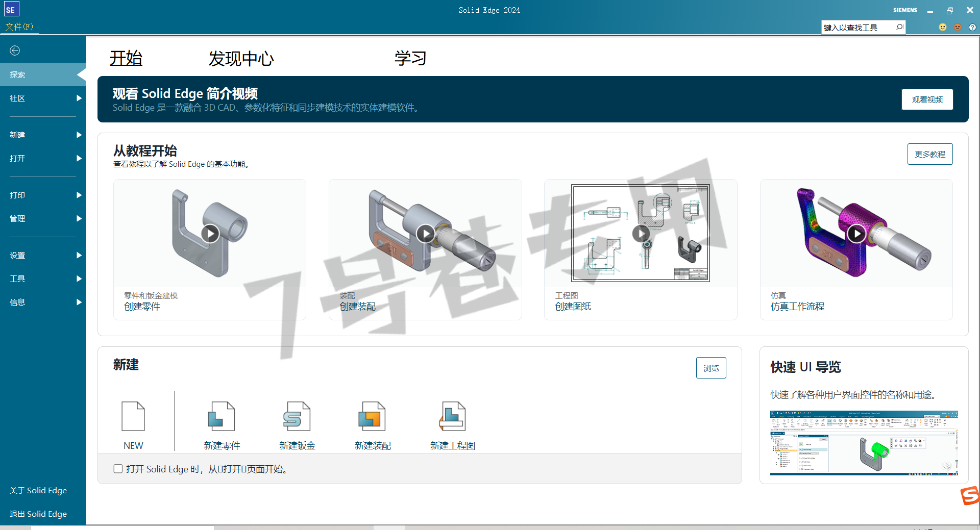Click 退出 Solid Edge
The width and height of the screenshot is (980, 530).
coord(38,514)
